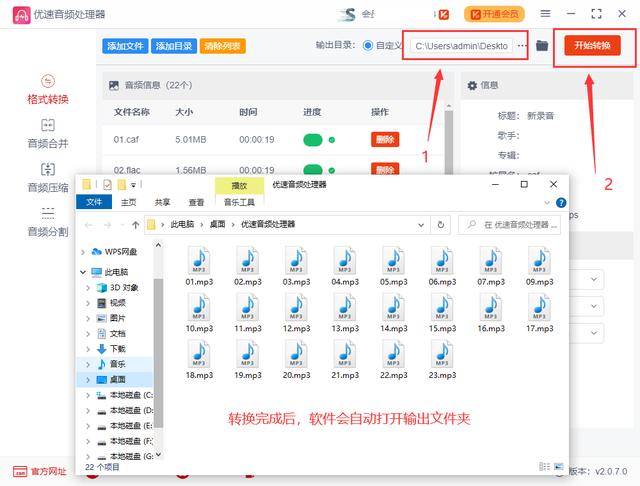Select 20.mp3 file icon

click(296, 360)
